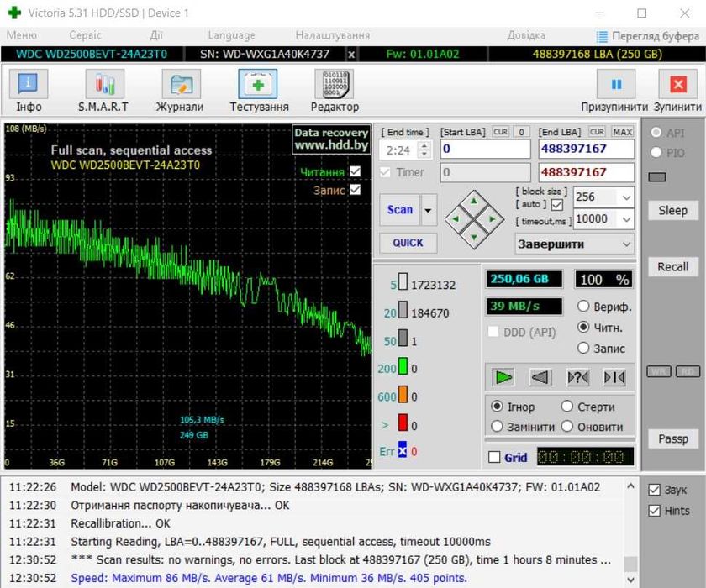
Task: Open the Сервіс menu
Action: (x=85, y=35)
